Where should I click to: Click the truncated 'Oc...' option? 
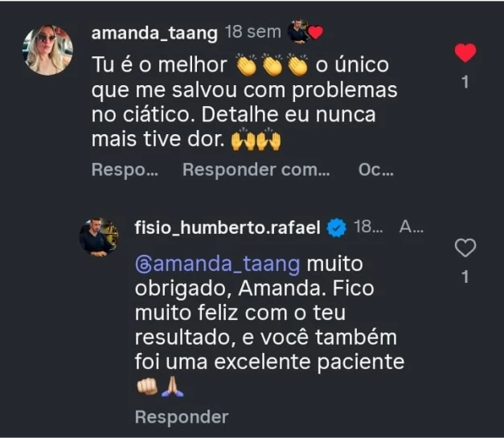point(375,170)
